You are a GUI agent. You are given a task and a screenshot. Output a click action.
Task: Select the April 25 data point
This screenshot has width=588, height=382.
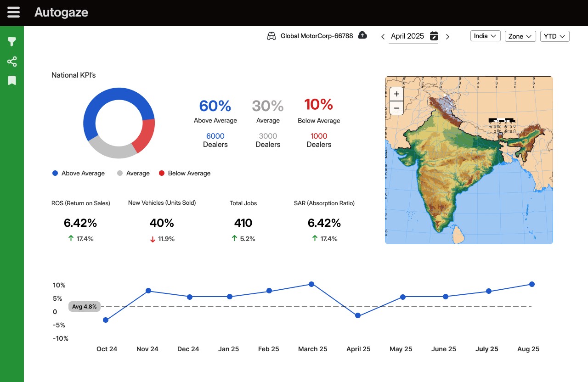pyautogui.click(x=358, y=315)
